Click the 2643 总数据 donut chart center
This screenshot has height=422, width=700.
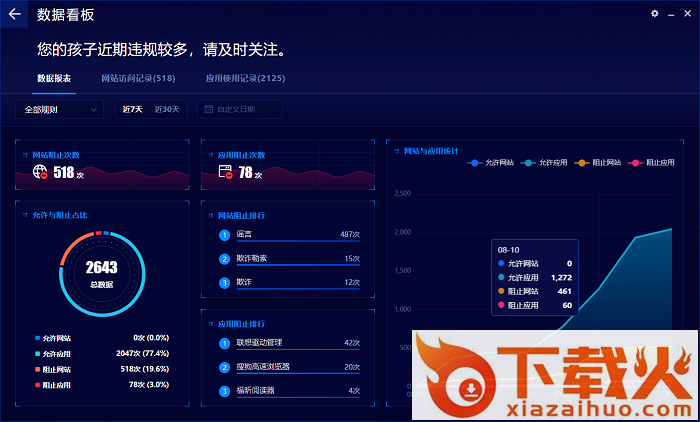tap(101, 273)
